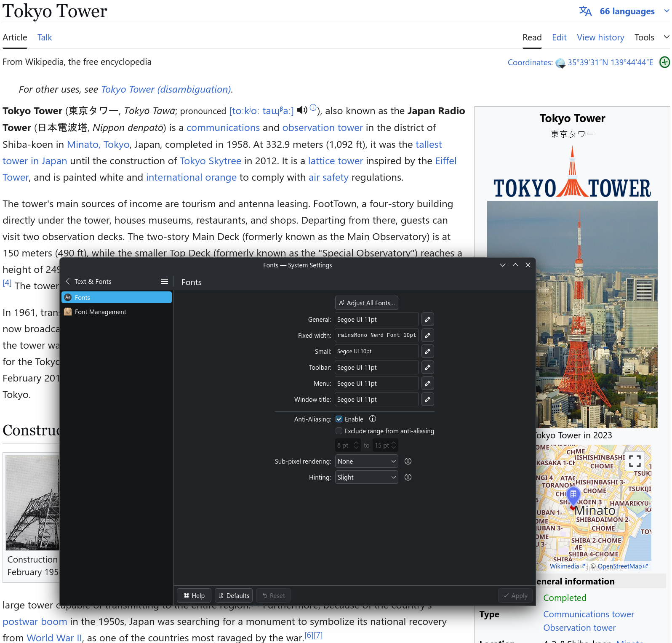Open the View history tab
The width and height of the screenshot is (672, 643).
point(600,37)
